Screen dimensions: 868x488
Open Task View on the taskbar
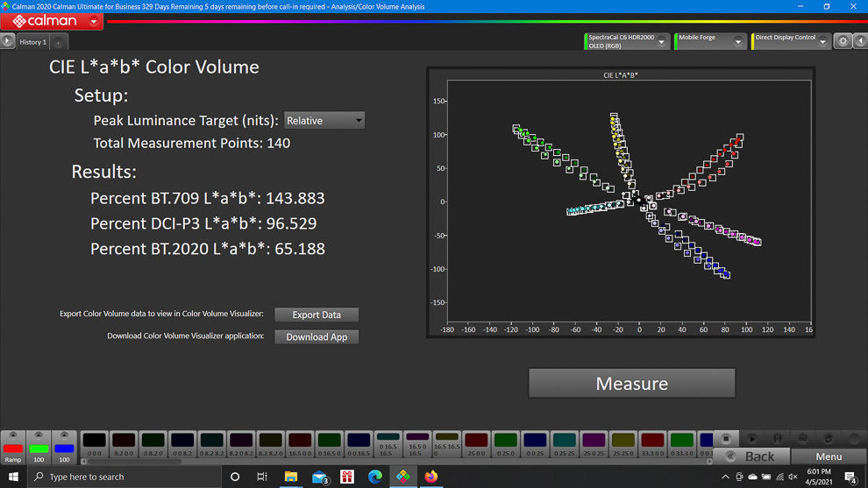(x=262, y=477)
